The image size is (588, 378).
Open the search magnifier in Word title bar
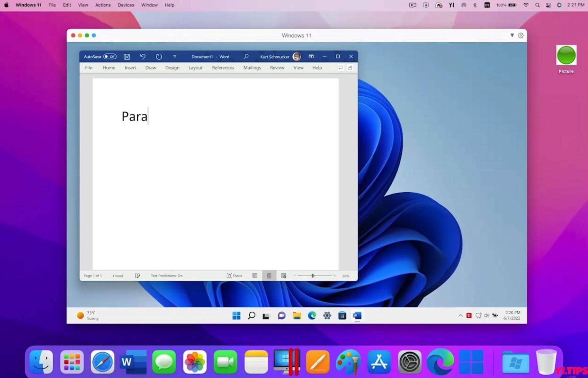click(246, 56)
